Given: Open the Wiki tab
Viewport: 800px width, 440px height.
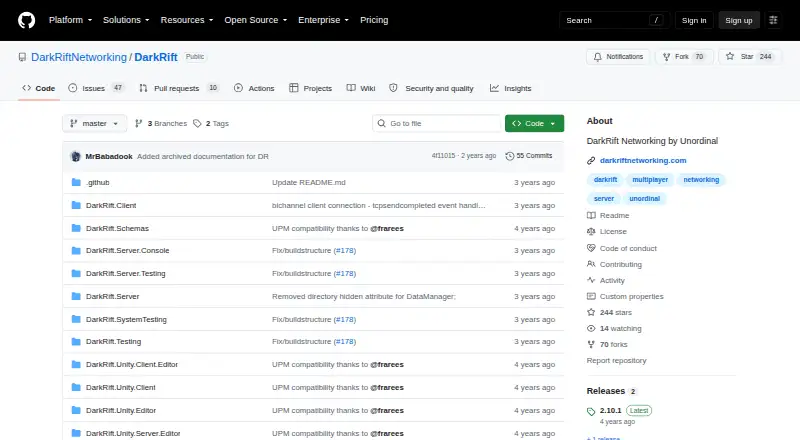Looking at the screenshot, I should tap(361, 88).
